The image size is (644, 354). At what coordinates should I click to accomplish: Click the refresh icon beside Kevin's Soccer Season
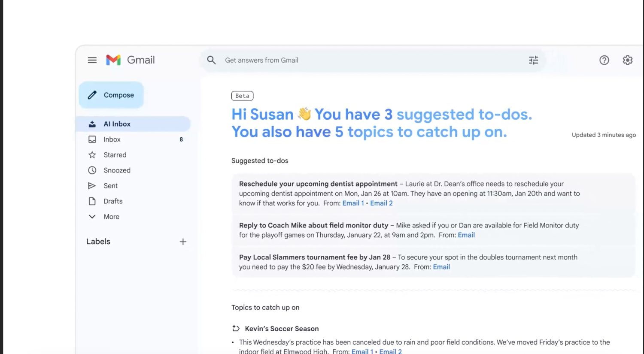pyautogui.click(x=235, y=328)
